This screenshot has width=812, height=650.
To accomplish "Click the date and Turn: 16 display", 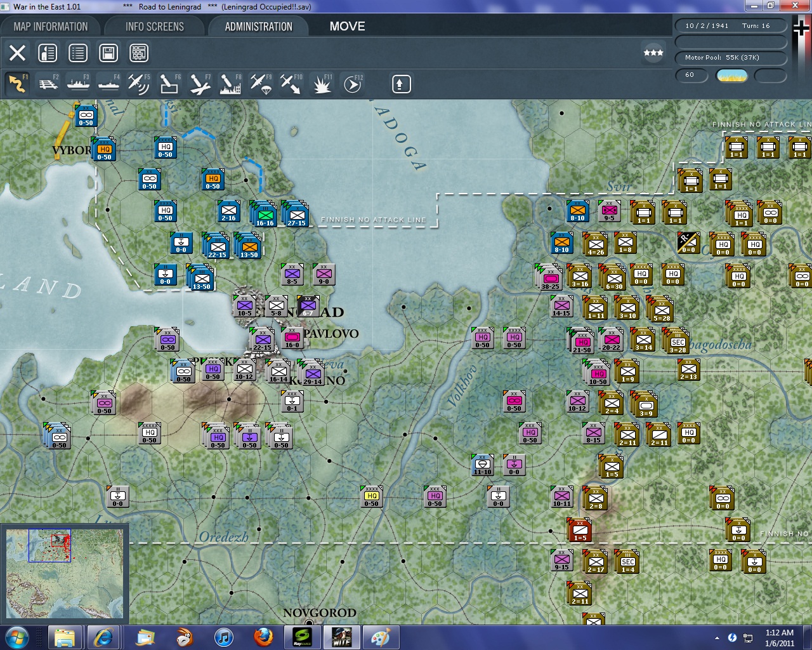I will (731, 26).
